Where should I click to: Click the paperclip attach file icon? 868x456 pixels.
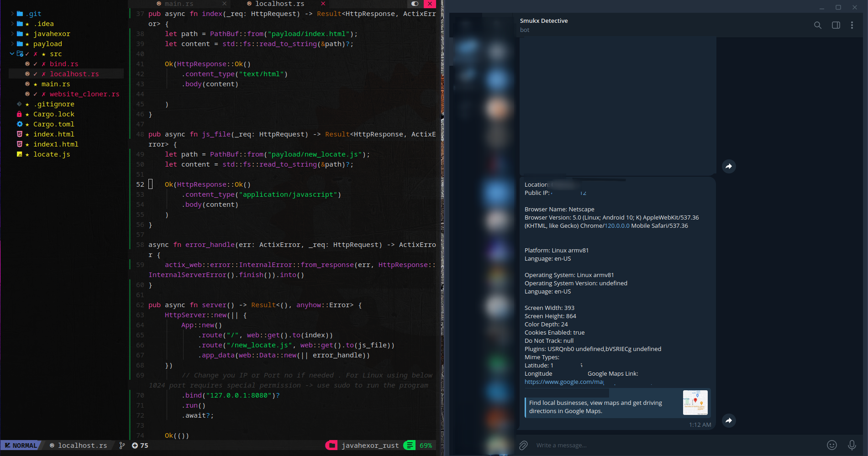523,445
